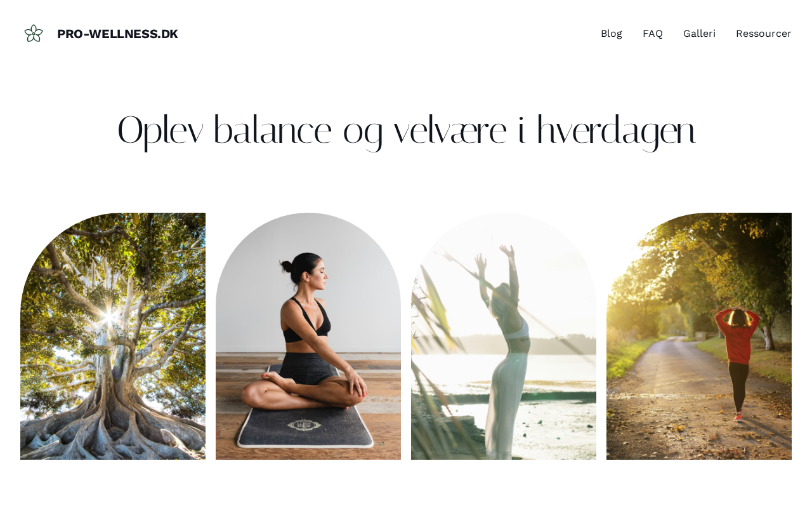
Task: Click the flower logo icon
Action: [34, 34]
